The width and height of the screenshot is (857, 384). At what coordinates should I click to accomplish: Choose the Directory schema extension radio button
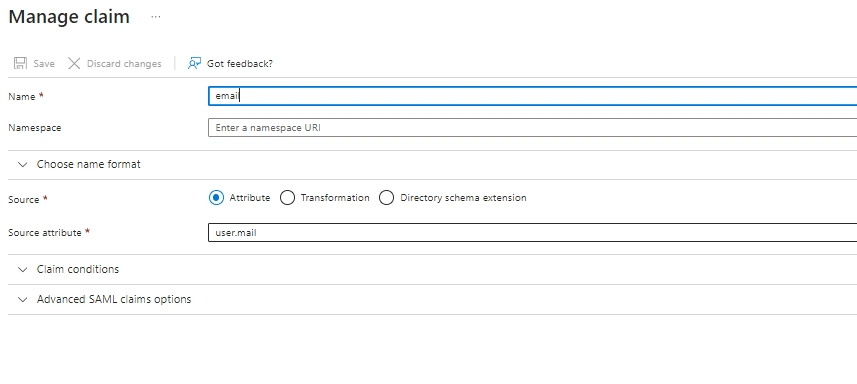(386, 198)
